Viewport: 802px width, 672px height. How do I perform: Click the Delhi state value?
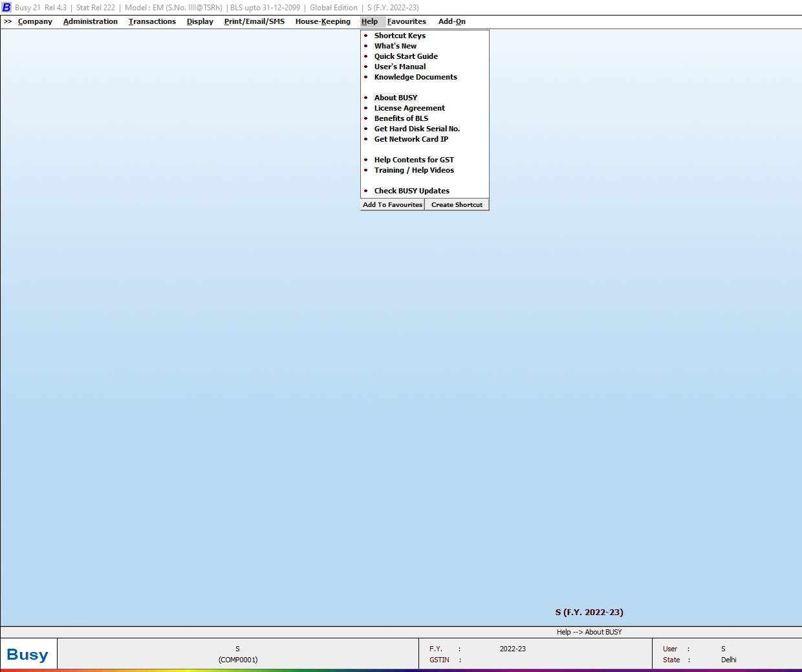pyautogui.click(x=729, y=660)
